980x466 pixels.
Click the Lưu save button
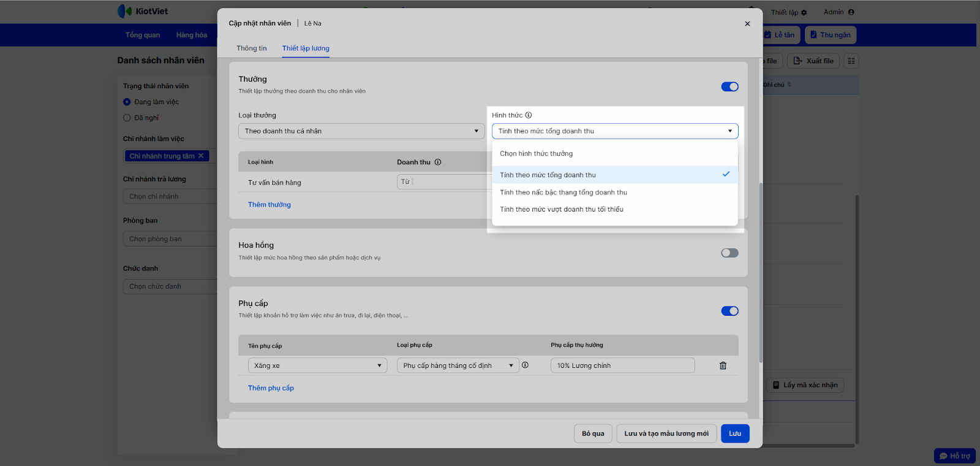735,434
